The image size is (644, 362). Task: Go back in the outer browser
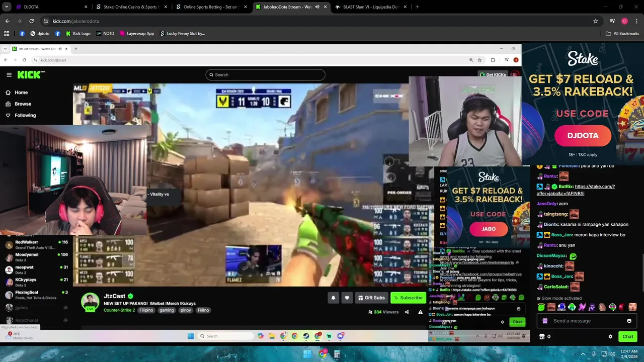(7, 21)
